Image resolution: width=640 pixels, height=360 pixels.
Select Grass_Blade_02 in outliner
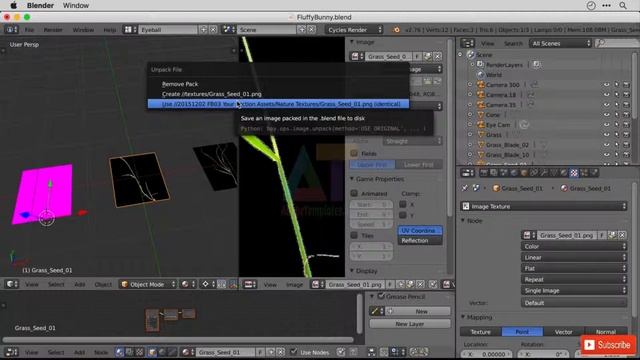click(x=507, y=145)
